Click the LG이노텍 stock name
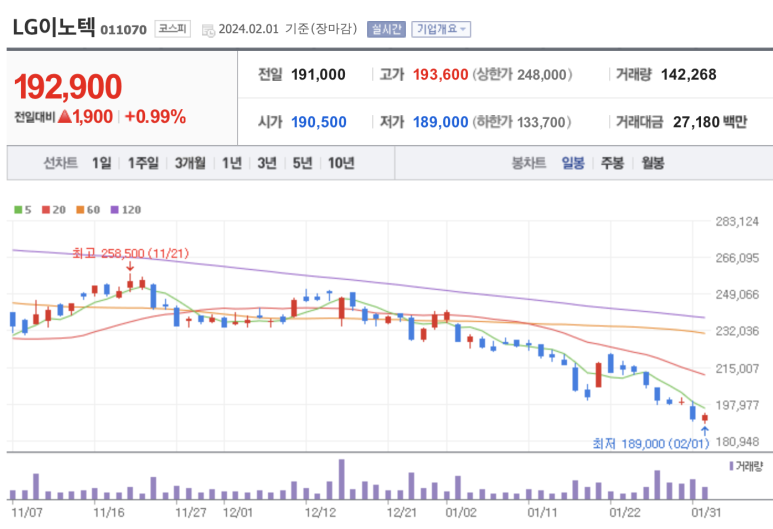The image size is (773, 529). 53,27
